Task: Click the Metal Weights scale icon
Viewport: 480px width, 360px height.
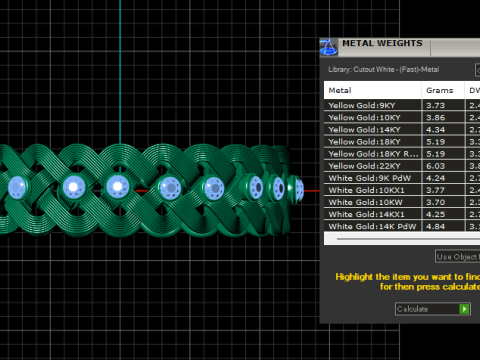Action: [328, 47]
